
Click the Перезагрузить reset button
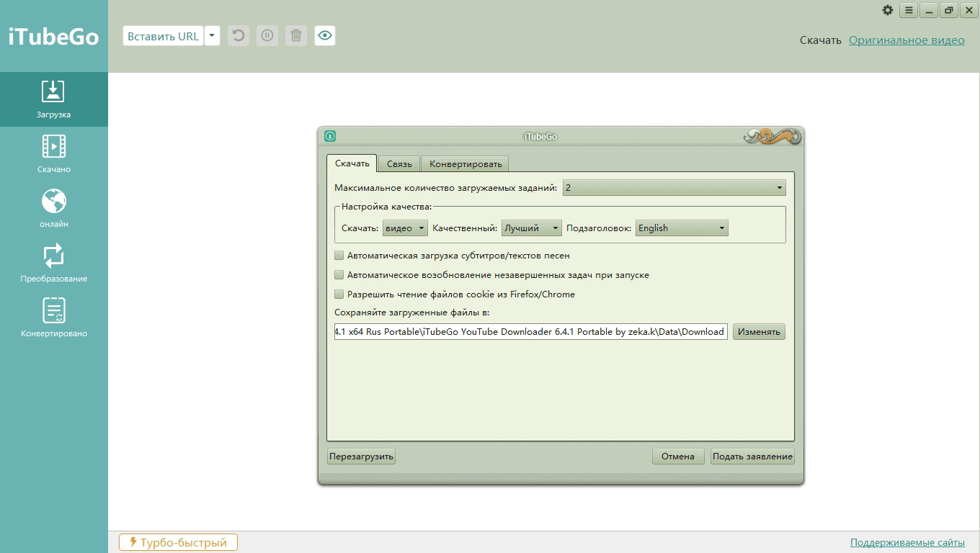pyautogui.click(x=362, y=457)
